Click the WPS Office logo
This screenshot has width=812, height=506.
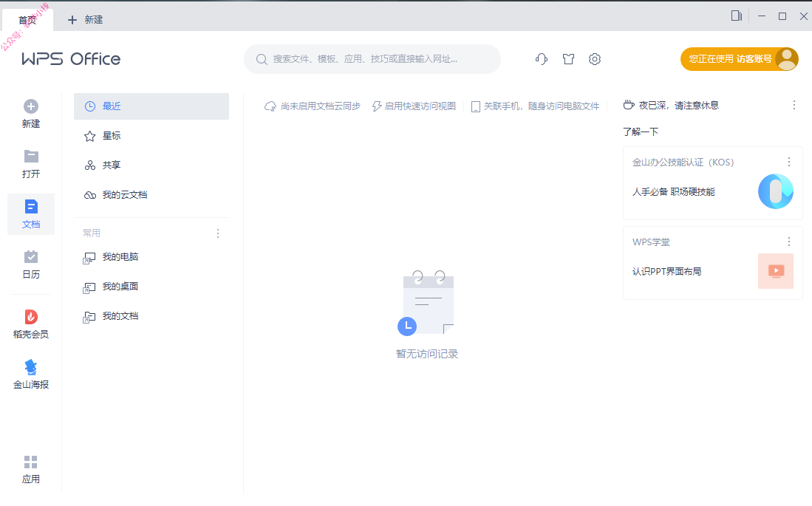(71, 59)
